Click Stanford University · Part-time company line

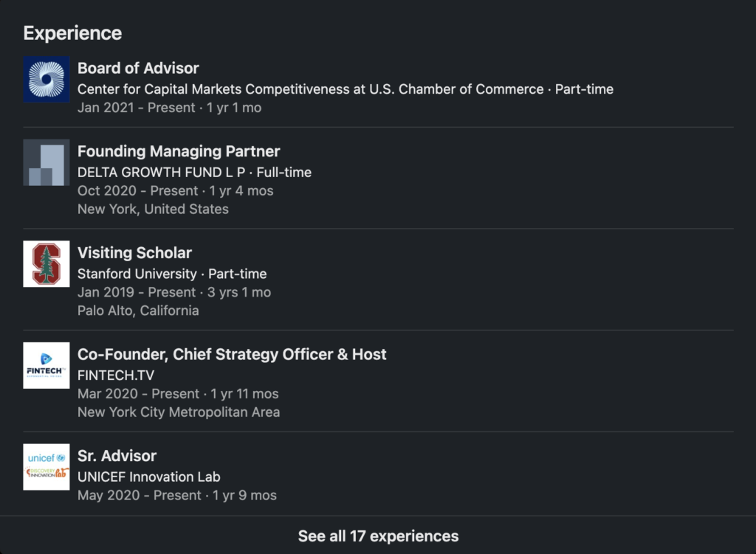[172, 274]
